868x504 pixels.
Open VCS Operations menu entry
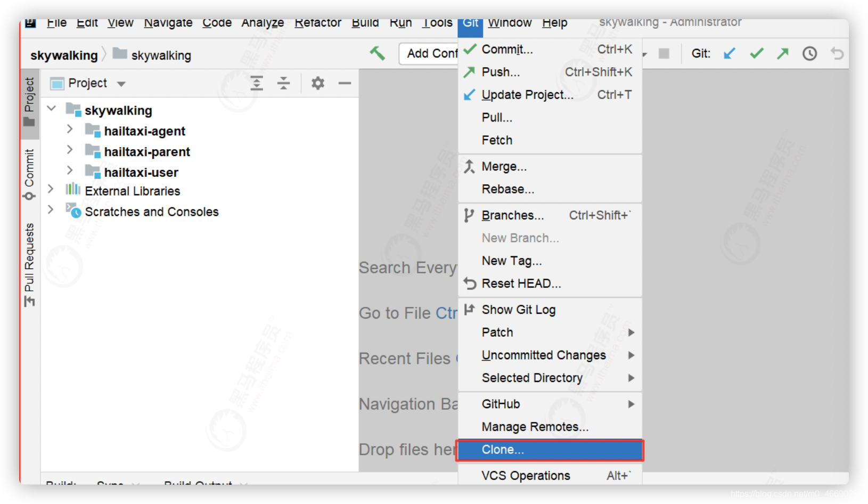point(550,476)
